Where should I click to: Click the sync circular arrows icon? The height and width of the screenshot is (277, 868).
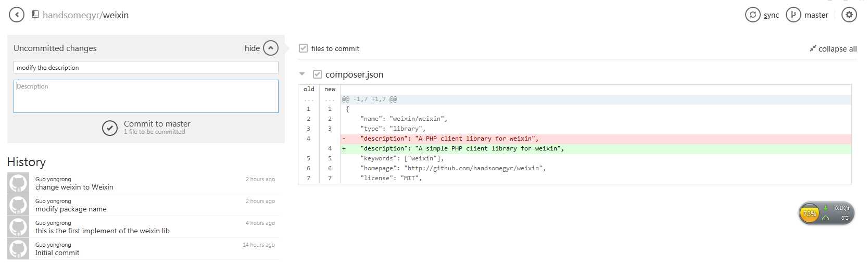click(x=752, y=15)
